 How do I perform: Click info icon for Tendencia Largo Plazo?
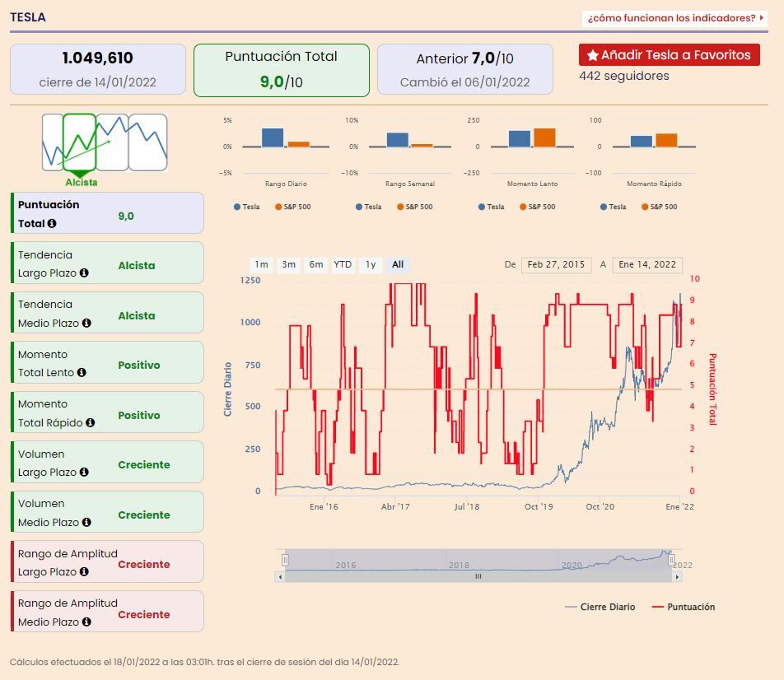click(x=84, y=273)
